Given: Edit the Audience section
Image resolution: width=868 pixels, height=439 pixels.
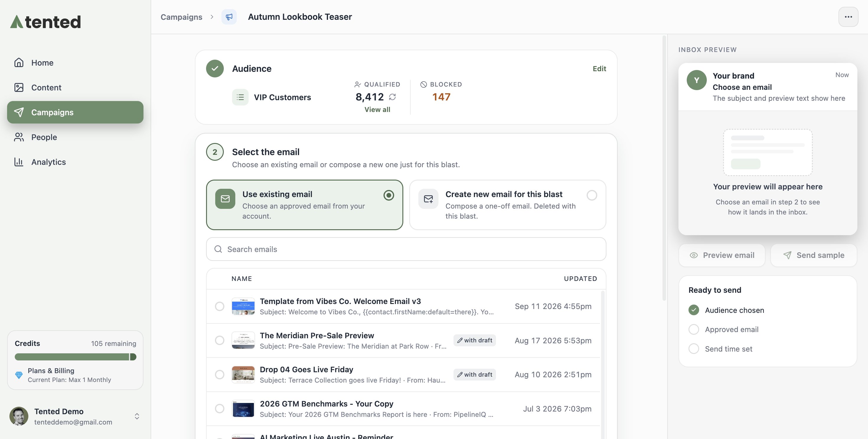Looking at the screenshot, I should point(599,69).
